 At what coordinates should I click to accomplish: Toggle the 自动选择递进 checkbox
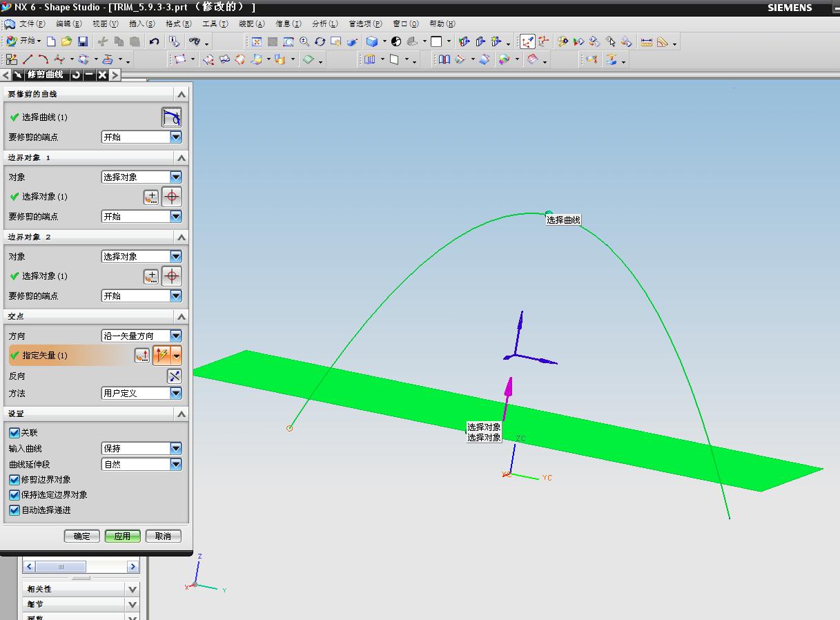(x=14, y=510)
